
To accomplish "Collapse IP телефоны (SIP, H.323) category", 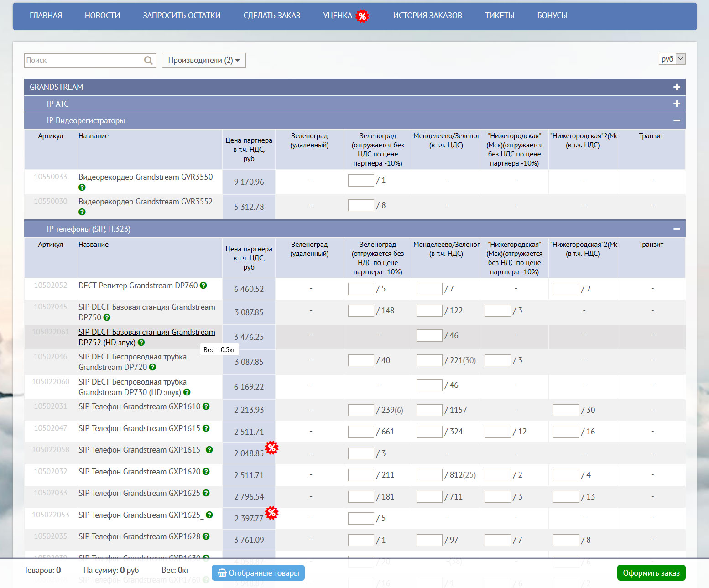I will pos(677,229).
